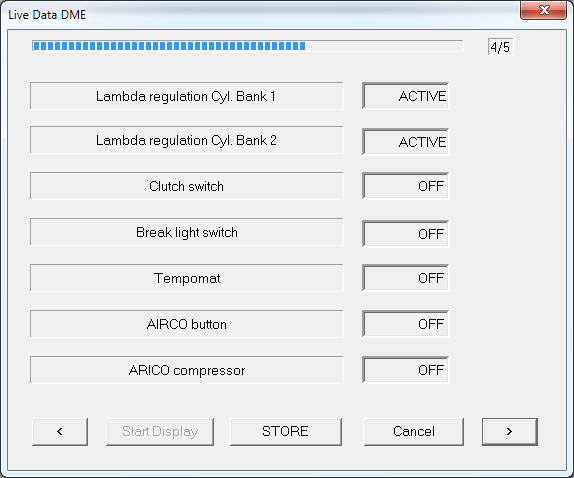This screenshot has width=574, height=478.
Task: Click the Clutch switch OFF value
Action: 406,186
